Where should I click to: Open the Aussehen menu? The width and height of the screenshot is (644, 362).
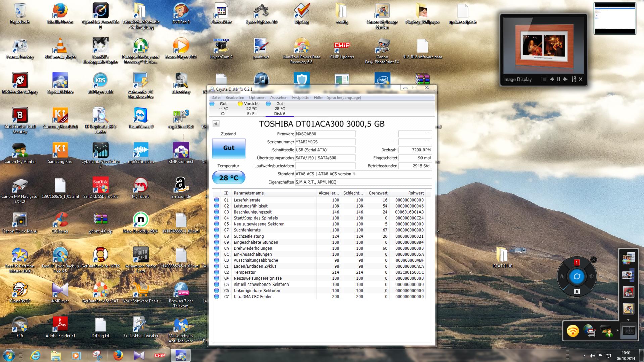click(279, 98)
